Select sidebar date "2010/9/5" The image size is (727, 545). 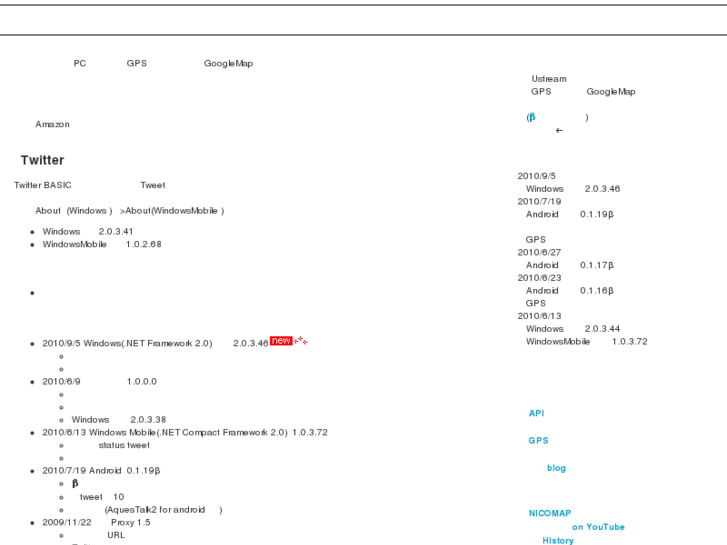pos(536,176)
